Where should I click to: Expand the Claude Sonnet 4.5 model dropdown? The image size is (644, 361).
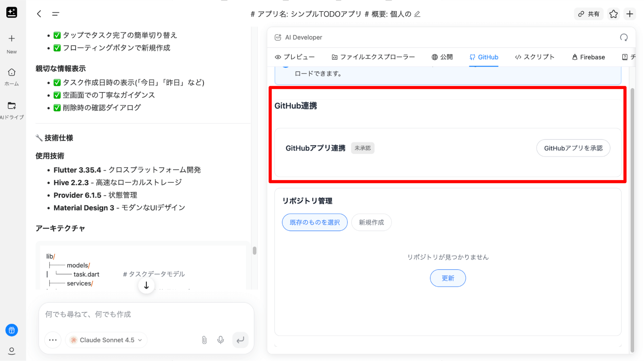(107, 340)
